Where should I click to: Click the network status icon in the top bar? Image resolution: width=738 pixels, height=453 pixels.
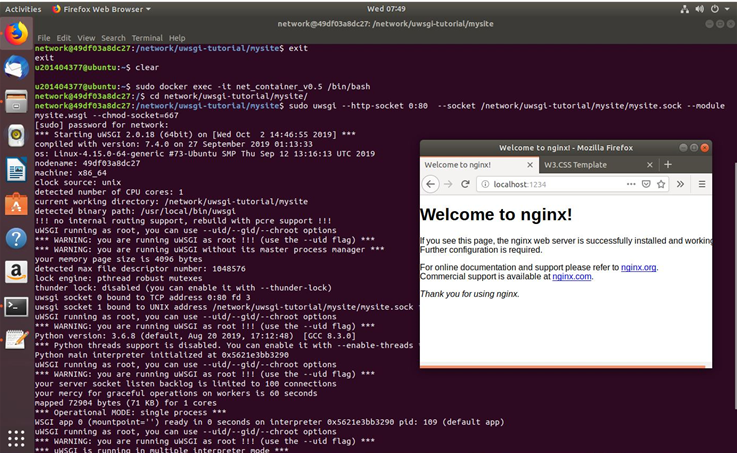(x=685, y=9)
